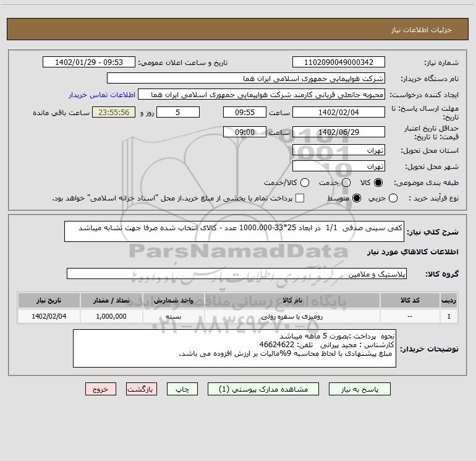
Task: Click the چاپ print button
Action: [x=182, y=389]
